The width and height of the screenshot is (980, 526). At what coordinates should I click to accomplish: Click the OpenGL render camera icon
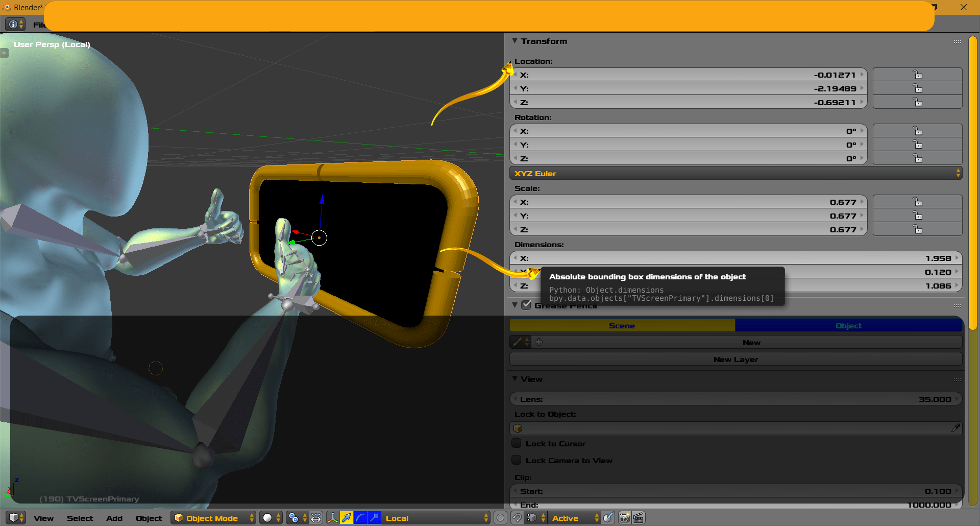click(x=624, y=518)
